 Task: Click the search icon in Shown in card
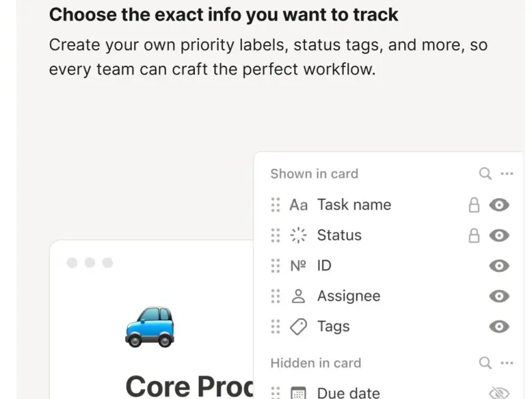point(485,174)
